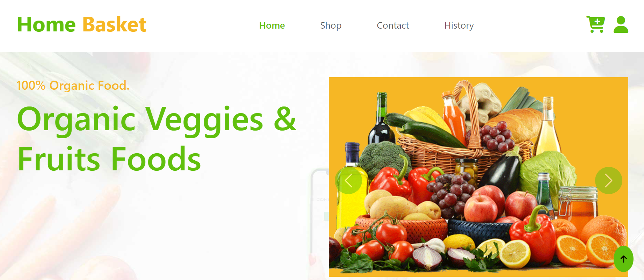Click the green 'Home' word in logo

[x=46, y=24]
